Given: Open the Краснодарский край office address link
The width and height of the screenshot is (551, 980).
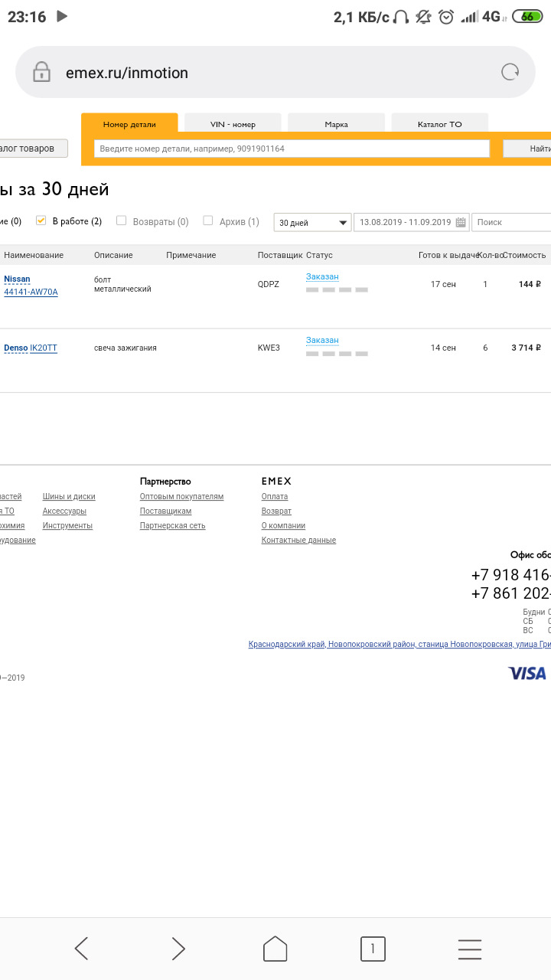Looking at the screenshot, I should pos(399,645).
